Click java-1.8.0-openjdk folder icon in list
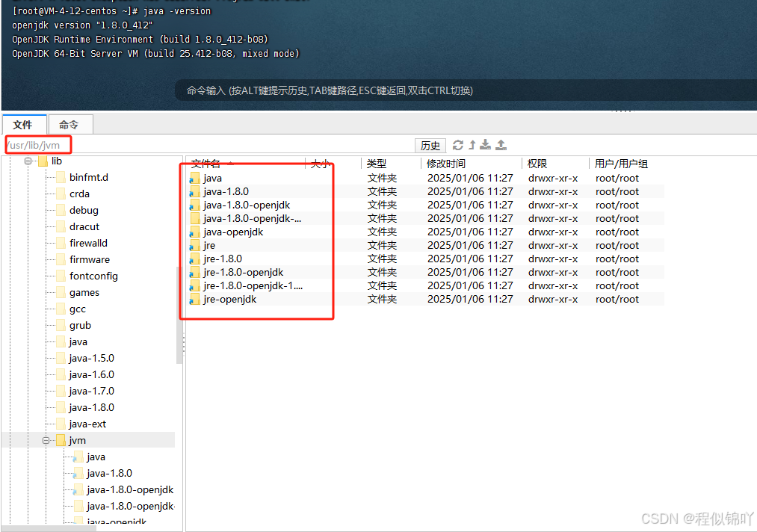The image size is (757, 532). pyautogui.click(x=195, y=205)
